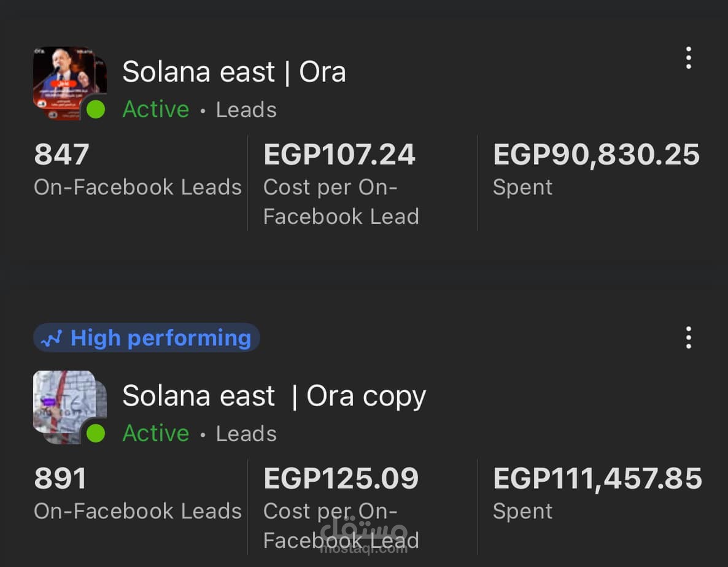Open campaign titled Solana east | Ora

pyautogui.click(x=234, y=72)
